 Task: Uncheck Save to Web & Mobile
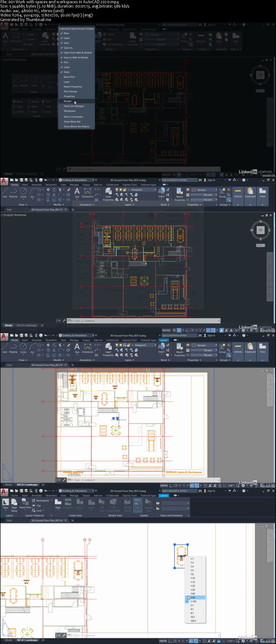pyautogui.click(x=76, y=57)
